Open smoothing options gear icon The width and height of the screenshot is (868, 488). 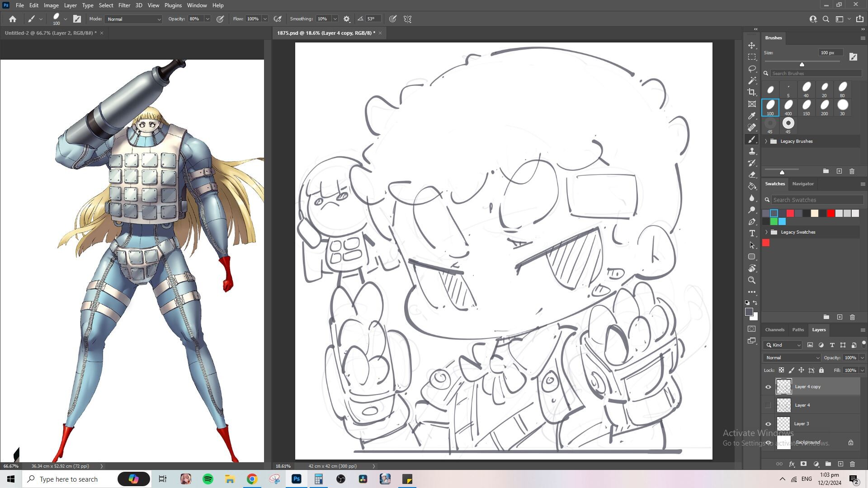coord(347,19)
